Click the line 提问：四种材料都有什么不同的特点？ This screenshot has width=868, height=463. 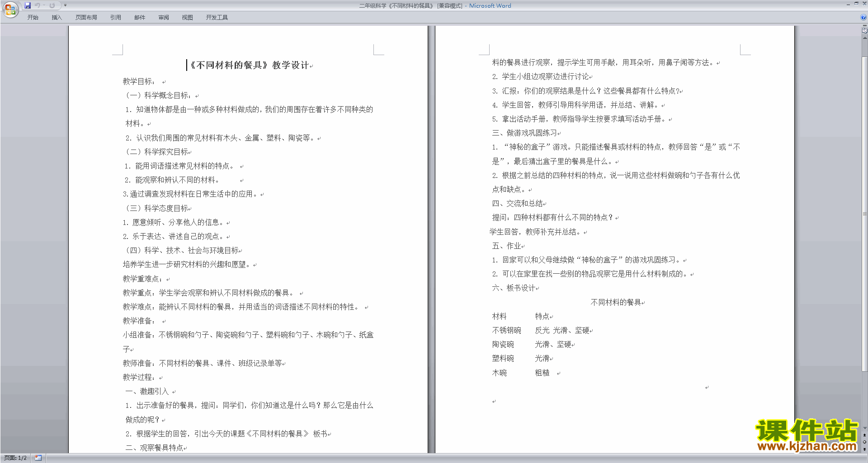tap(553, 217)
